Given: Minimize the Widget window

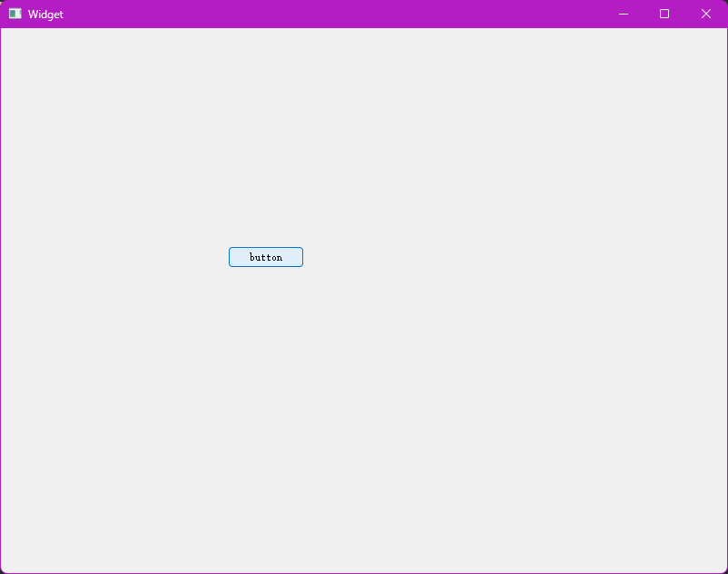Looking at the screenshot, I should click(624, 14).
